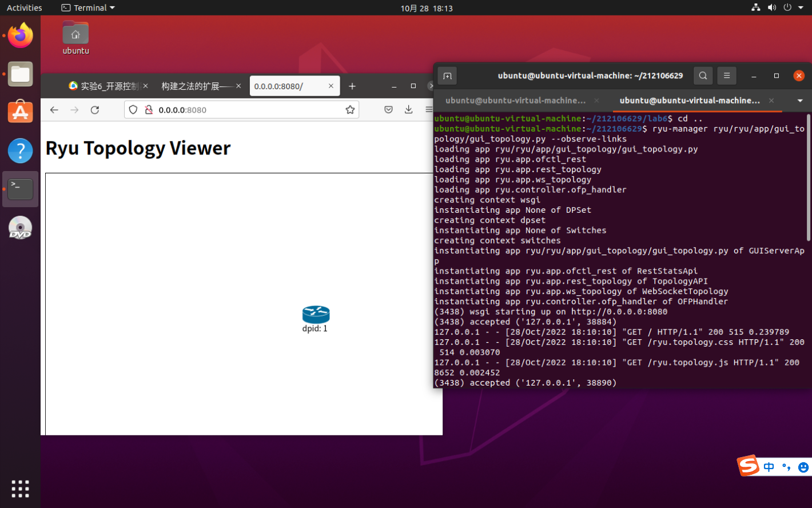Screen dimensions: 812x508
Task: Maximize the Firefox window
Action: pyautogui.click(x=413, y=86)
